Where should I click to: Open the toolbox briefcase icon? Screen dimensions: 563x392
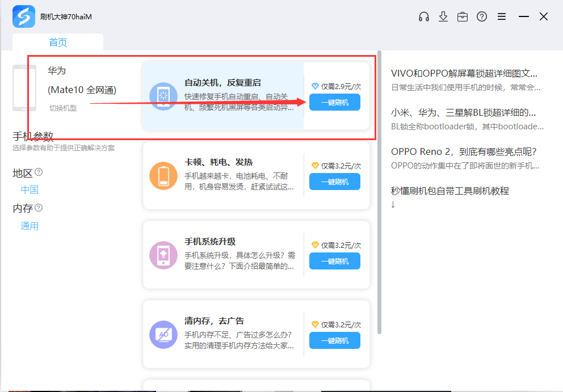click(463, 16)
